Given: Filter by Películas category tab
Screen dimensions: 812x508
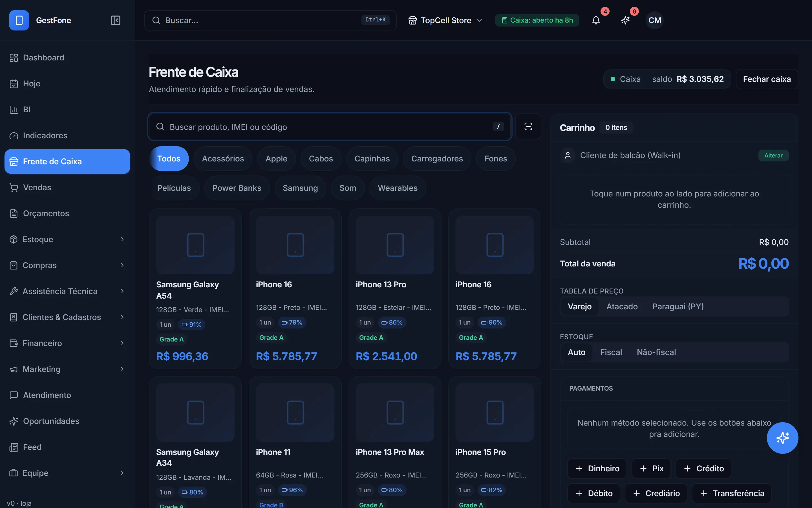Looking at the screenshot, I should click(174, 188).
